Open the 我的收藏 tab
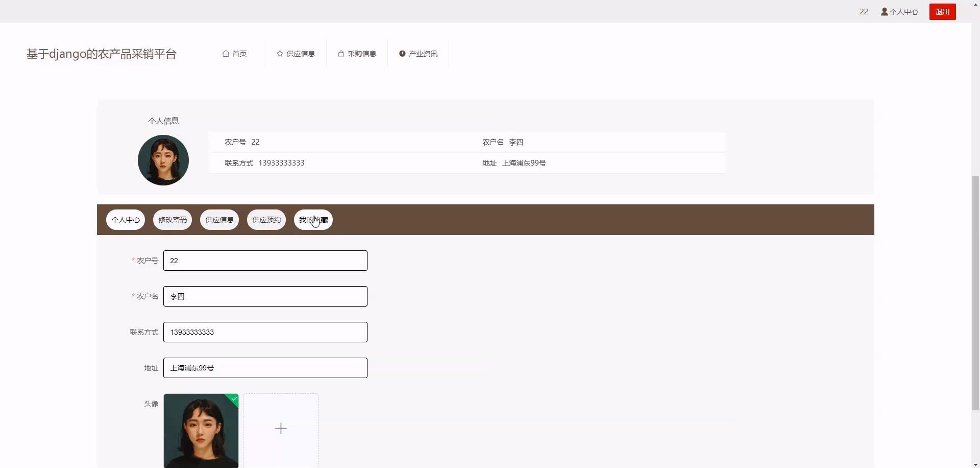The width and height of the screenshot is (980, 468). point(313,220)
